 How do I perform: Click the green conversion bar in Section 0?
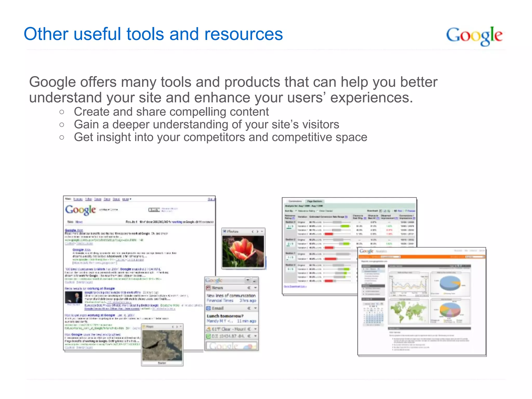(345, 226)
